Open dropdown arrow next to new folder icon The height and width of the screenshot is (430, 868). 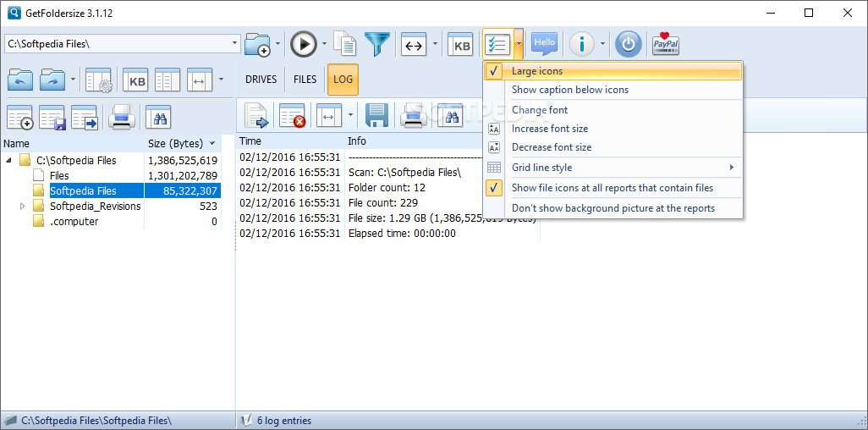click(x=277, y=44)
